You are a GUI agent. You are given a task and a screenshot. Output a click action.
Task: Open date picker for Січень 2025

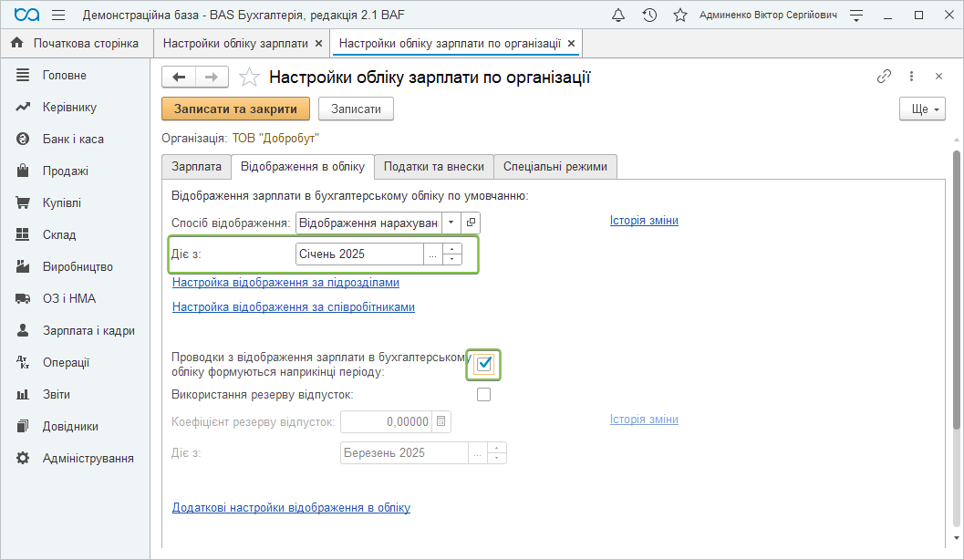(432, 254)
